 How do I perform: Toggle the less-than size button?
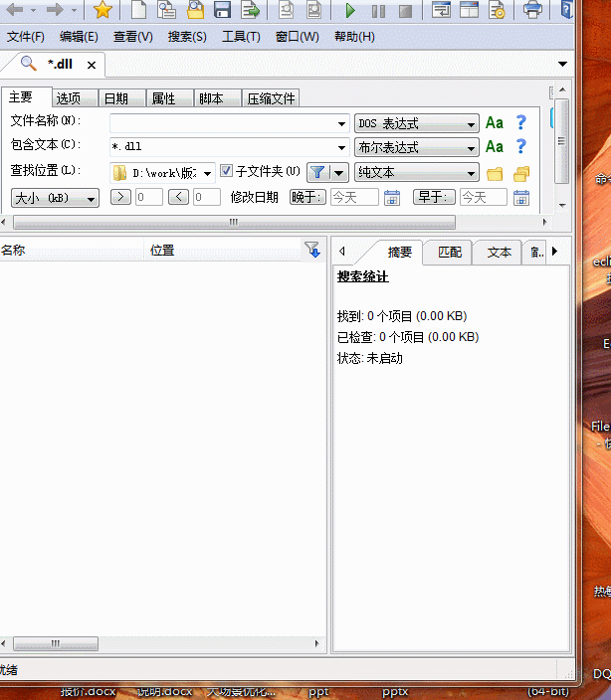point(179,197)
